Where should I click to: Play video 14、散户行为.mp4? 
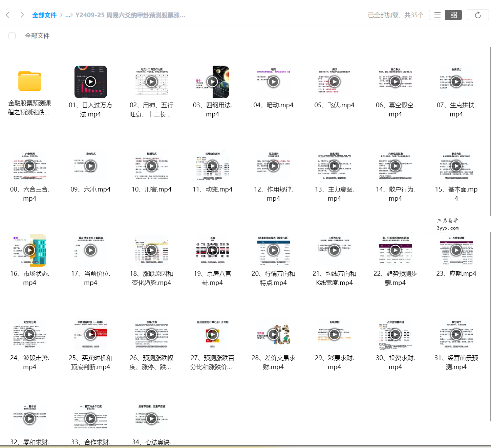coord(395,166)
